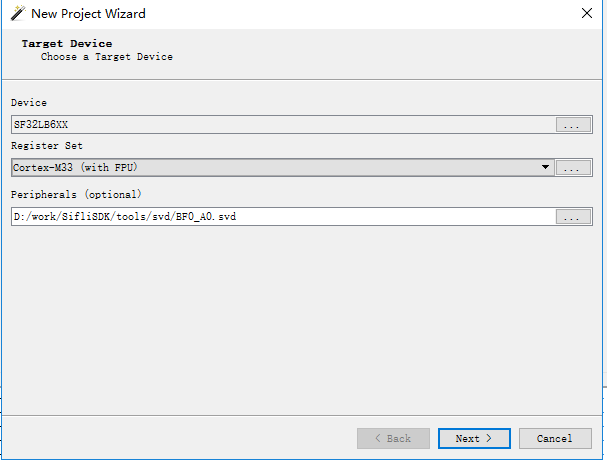The image size is (607, 463).
Task: Click the Device field label
Action: 29,103
